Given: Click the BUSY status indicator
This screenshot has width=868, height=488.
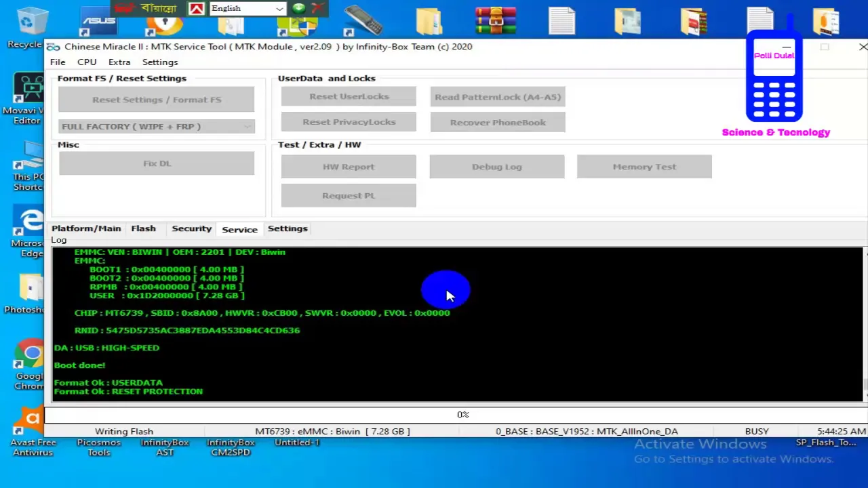Looking at the screenshot, I should 757,431.
